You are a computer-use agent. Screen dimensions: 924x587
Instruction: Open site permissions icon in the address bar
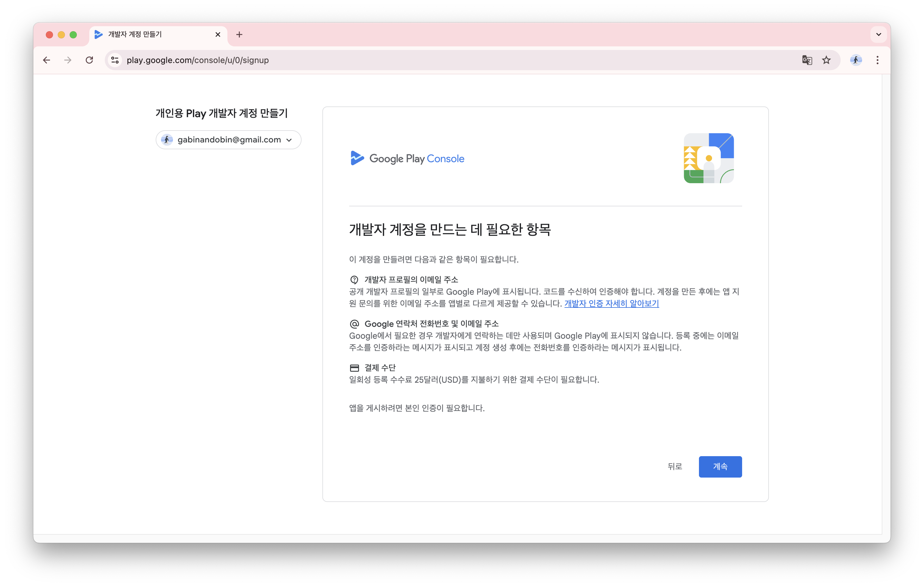[115, 60]
